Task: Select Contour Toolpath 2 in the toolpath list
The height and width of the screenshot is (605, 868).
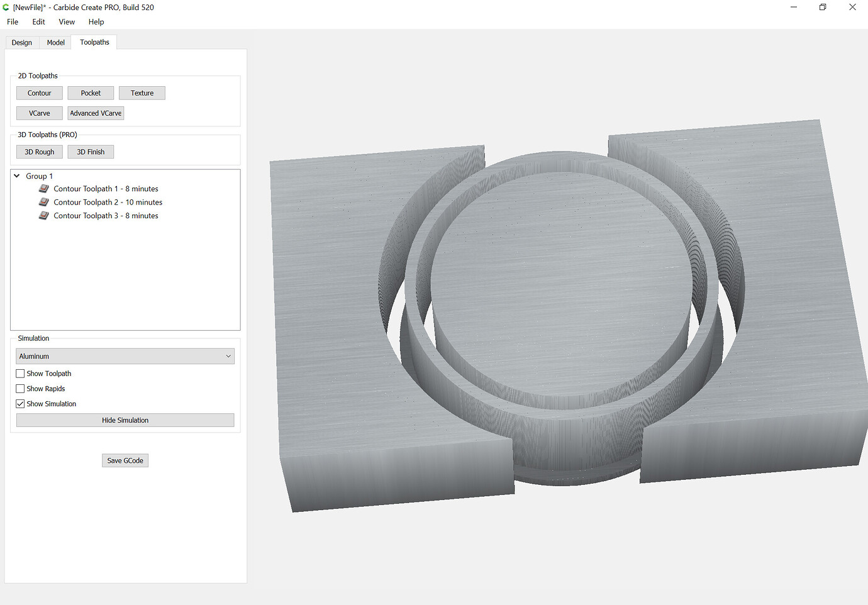Action: point(108,201)
